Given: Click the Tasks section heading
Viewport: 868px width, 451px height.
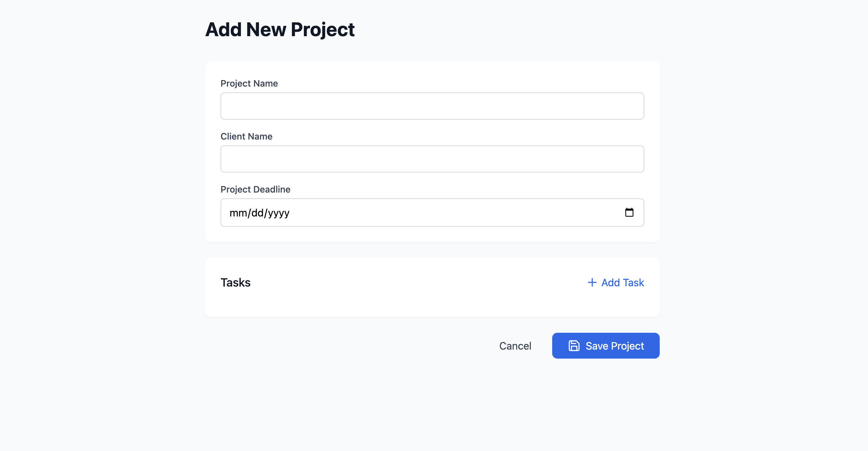Looking at the screenshot, I should coord(235,282).
